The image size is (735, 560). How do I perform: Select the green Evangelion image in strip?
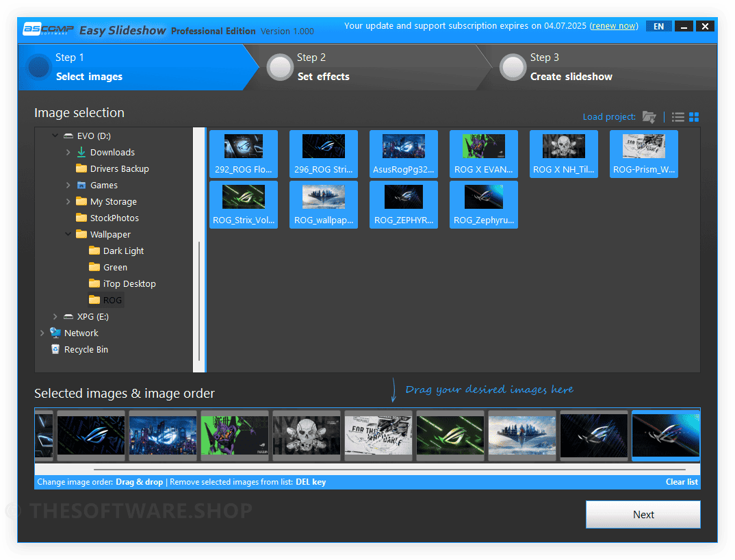click(x=235, y=435)
